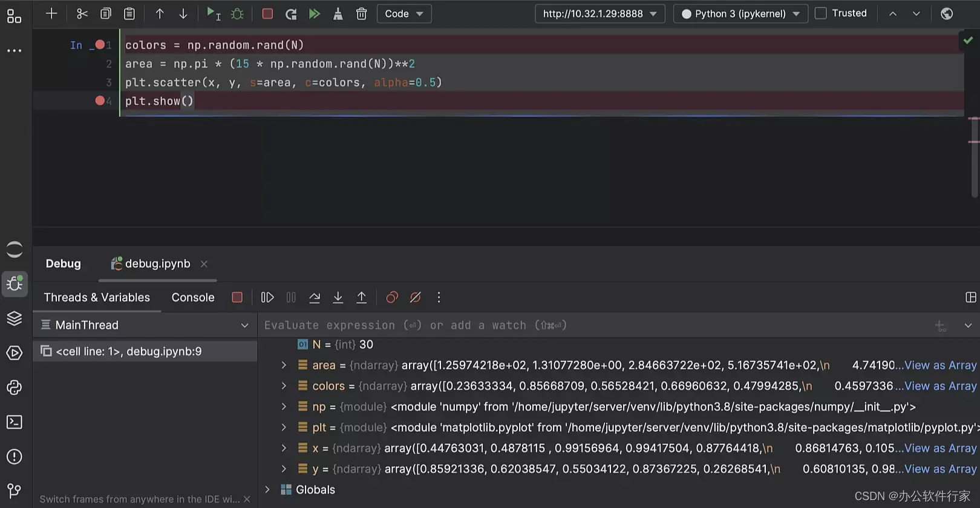Open the Layers tool window in the sidebar
980x508 pixels.
pyautogui.click(x=15, y=318)
